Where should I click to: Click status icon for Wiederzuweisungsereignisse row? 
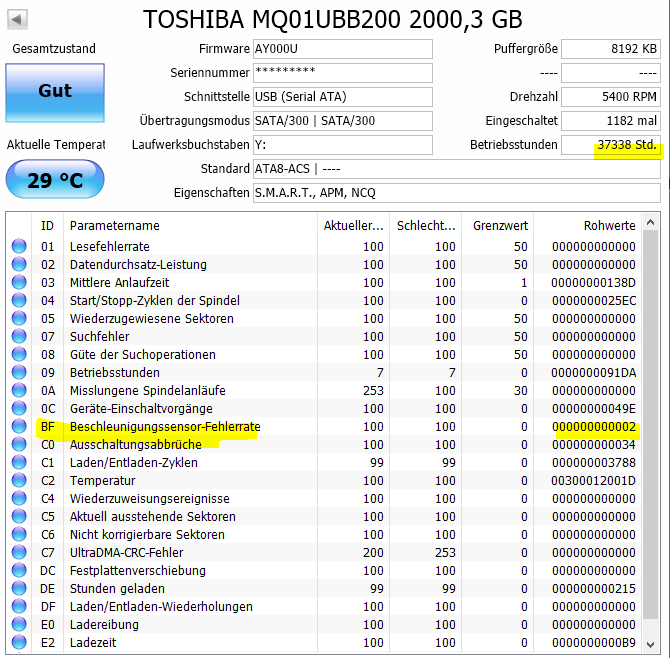[x=19, y=498]
